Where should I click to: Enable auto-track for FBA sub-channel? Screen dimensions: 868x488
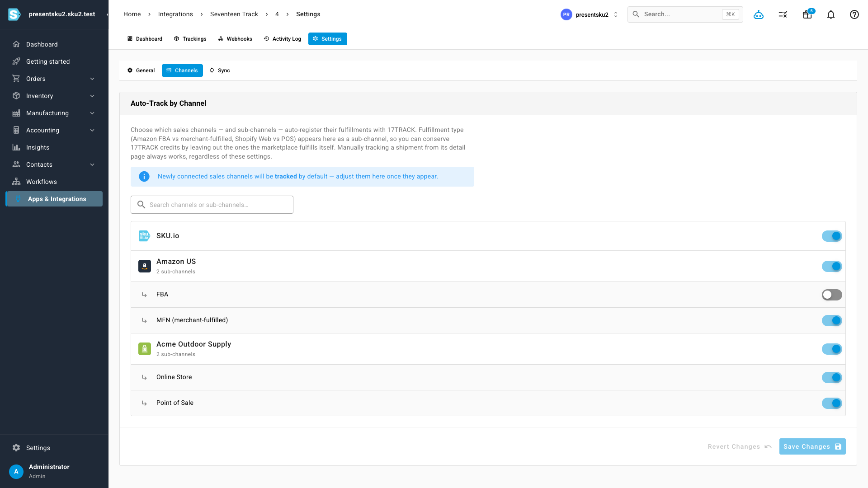pyautogui.click(x=832, y=295)
